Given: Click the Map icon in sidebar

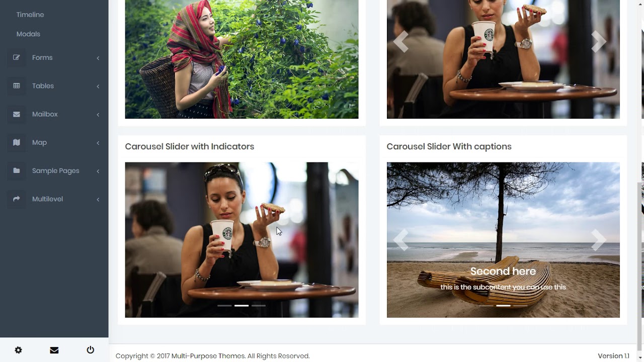Looking at the screenshot, I should click(16, 142).
